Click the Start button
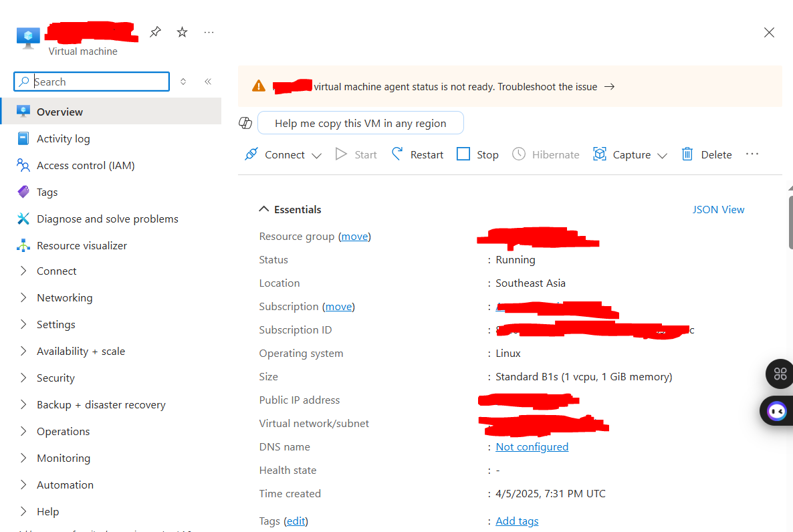 [356, 154]
